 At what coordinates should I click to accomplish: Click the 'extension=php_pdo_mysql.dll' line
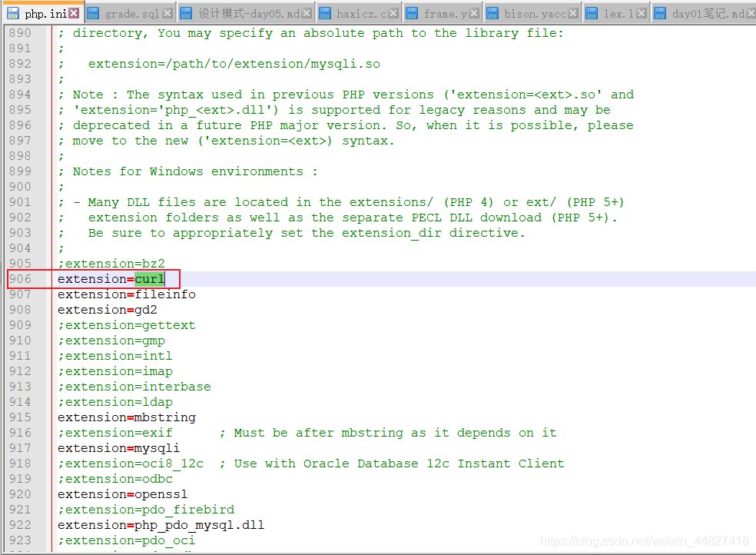[x=161, y=525]
